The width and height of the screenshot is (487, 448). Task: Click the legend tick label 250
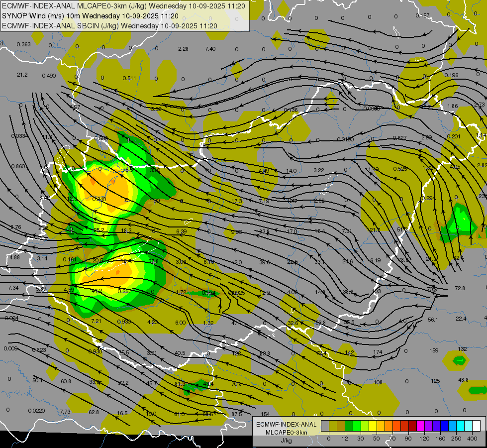tap(456, 439)
